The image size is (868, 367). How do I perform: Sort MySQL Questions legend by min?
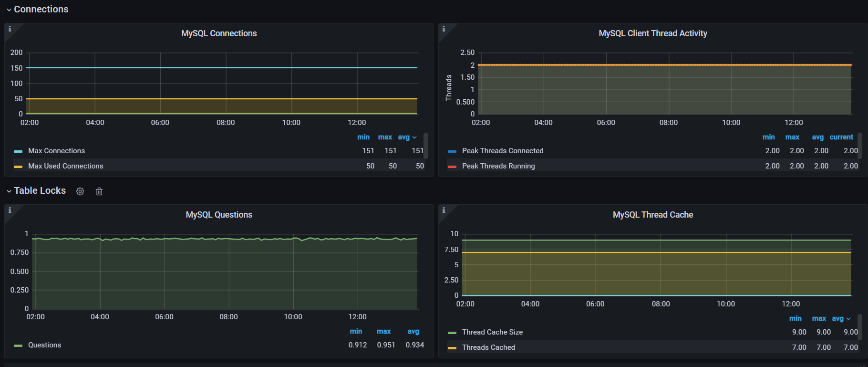tap(356, 331)
